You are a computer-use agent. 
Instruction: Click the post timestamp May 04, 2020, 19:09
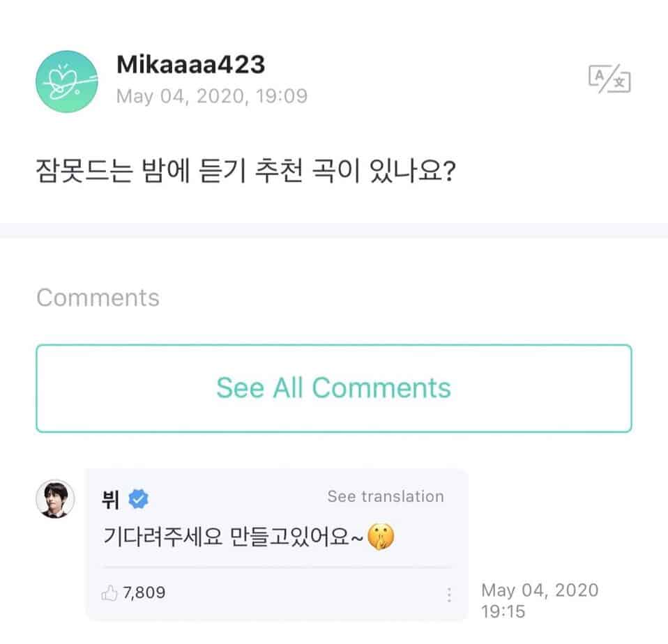pos(211,95)
